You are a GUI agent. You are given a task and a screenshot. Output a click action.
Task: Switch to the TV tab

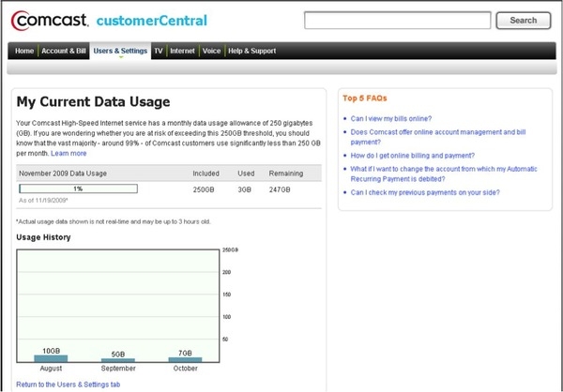pyautogui.click(x=159, y=51)
